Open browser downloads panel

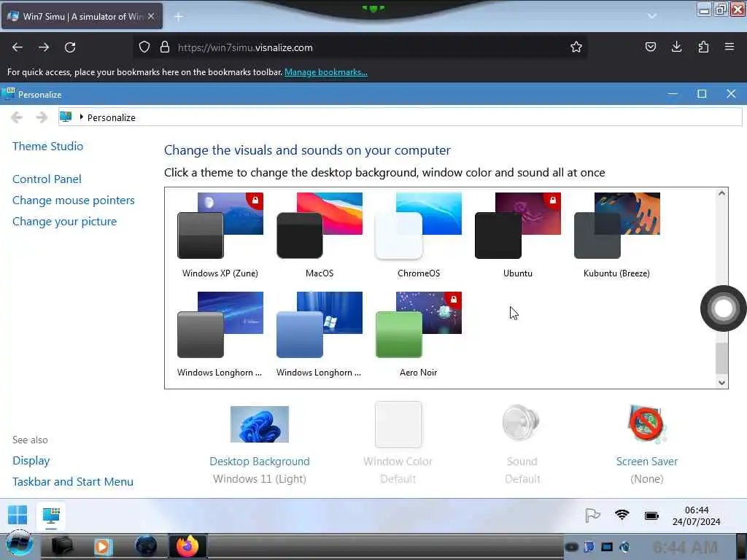(x=676, y=47)
